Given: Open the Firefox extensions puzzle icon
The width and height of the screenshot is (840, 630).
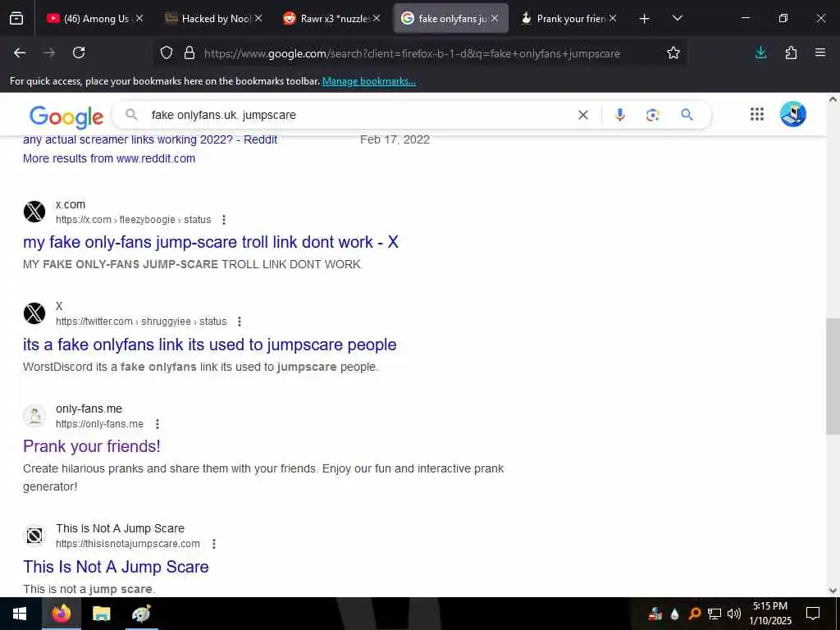Looking at the screenshot, I should [791, 52].
